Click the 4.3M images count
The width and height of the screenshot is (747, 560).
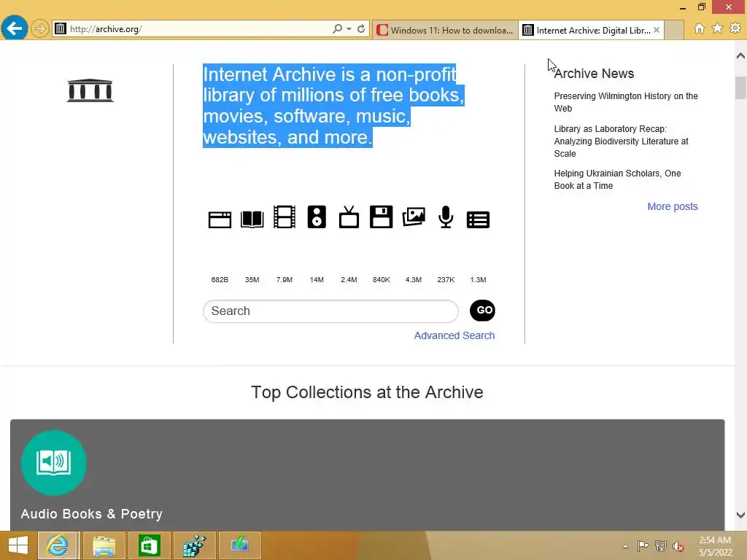click(414, 279)
